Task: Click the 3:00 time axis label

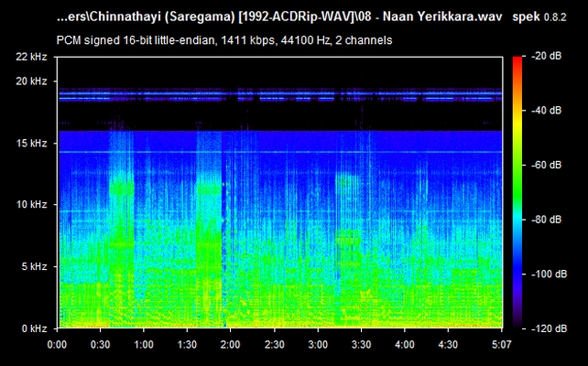Action: 318,344
